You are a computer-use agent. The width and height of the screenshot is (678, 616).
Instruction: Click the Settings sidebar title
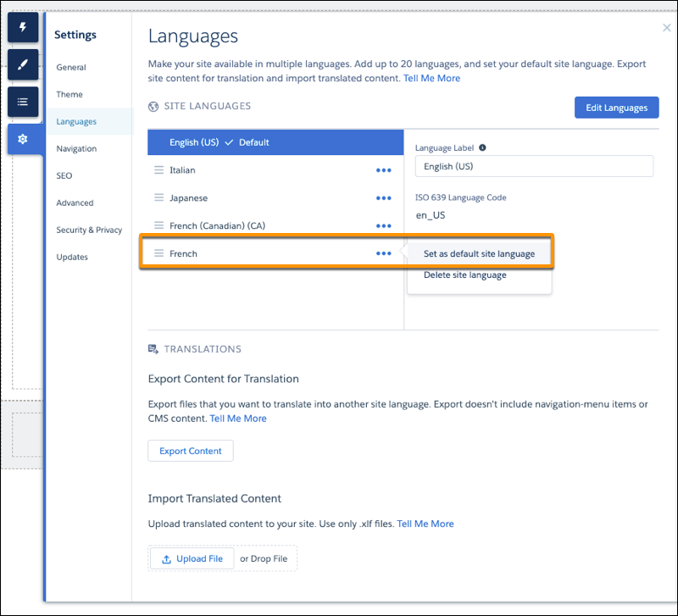75,35
